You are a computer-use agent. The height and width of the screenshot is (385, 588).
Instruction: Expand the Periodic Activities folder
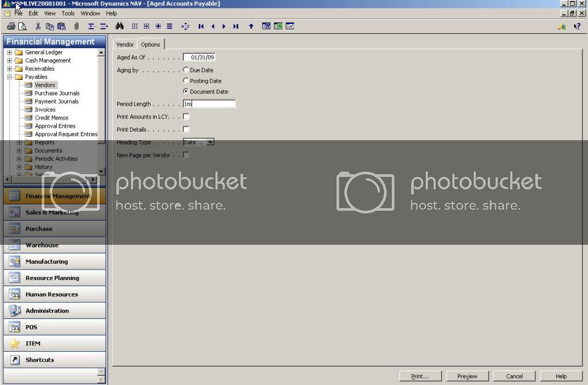pyautogui.click(x=19, y=159)
